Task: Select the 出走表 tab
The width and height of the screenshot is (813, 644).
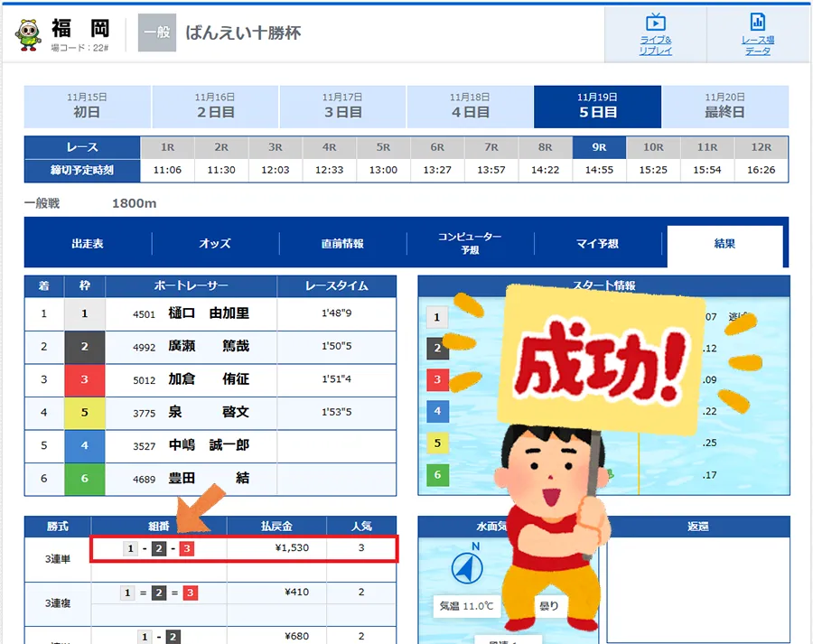Action: pyautogui.click(x=88, y=244)
